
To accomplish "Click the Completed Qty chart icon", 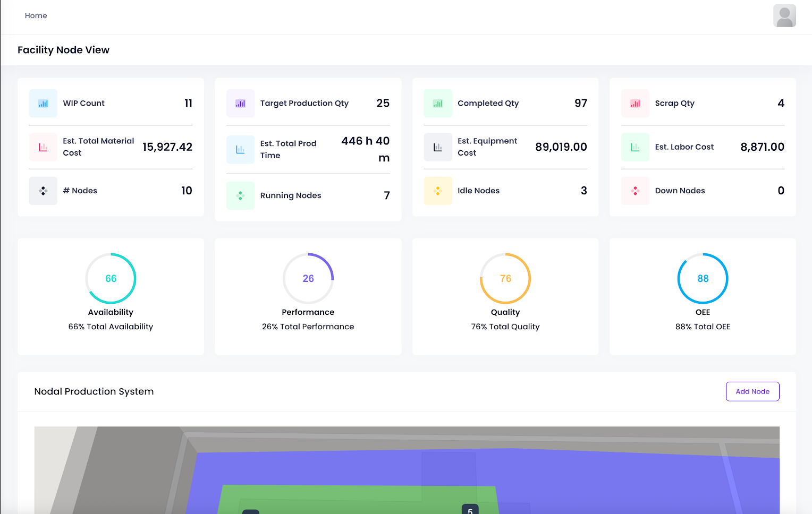I will [x=438, y=103].
